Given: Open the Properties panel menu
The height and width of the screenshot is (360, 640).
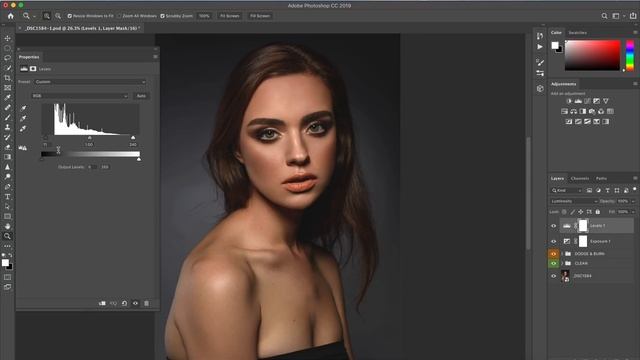Looking at the screenshot, I should point(155,57).
